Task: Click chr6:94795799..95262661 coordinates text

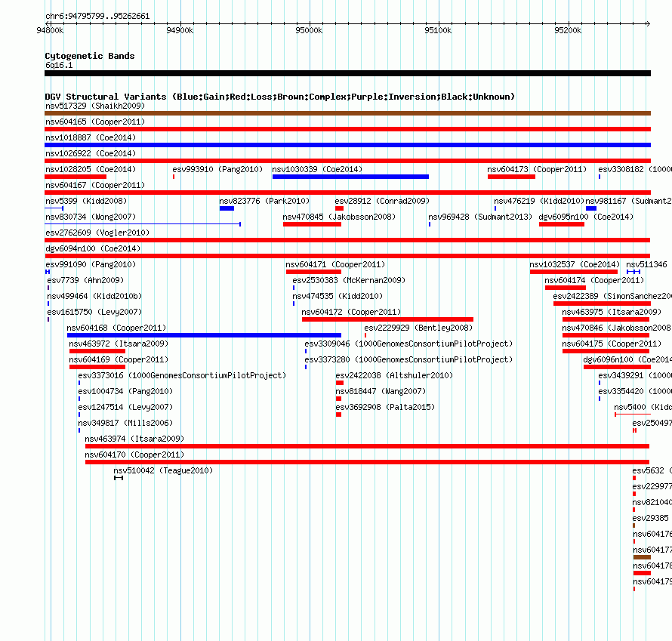Action: coord(97,17)
